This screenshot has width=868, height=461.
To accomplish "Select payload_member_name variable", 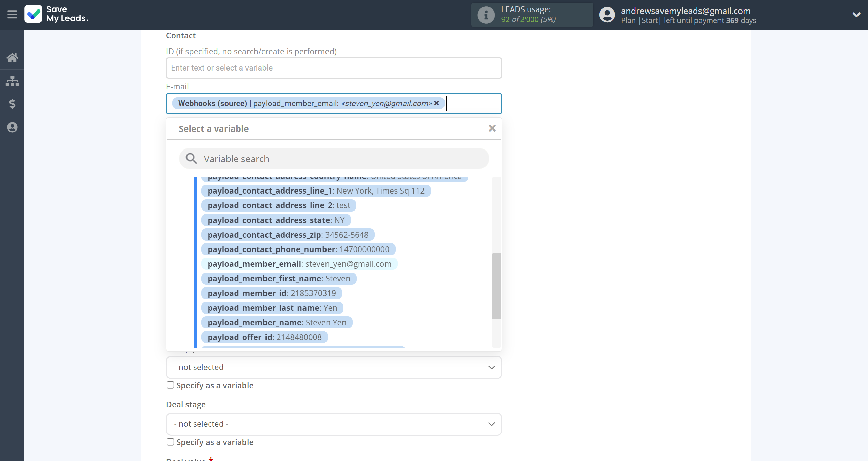I will pos(277,322).
